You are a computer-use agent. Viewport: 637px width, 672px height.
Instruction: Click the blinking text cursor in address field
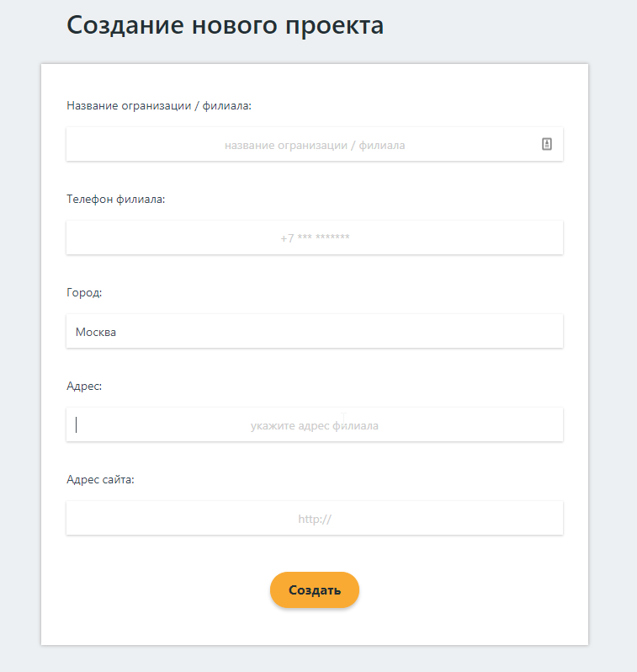[x=77, y=425]
